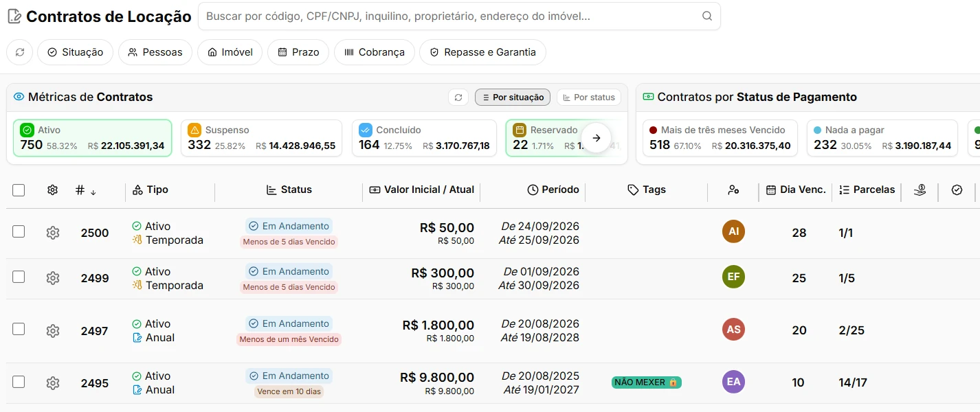Select the Nada a pagar card

point(882,138)
